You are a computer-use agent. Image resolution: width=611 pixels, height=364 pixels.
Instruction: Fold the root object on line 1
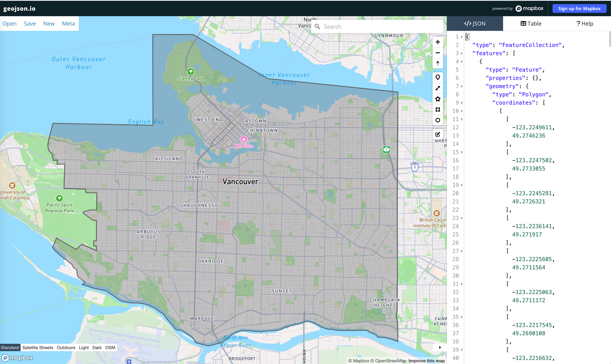(462, 37)
